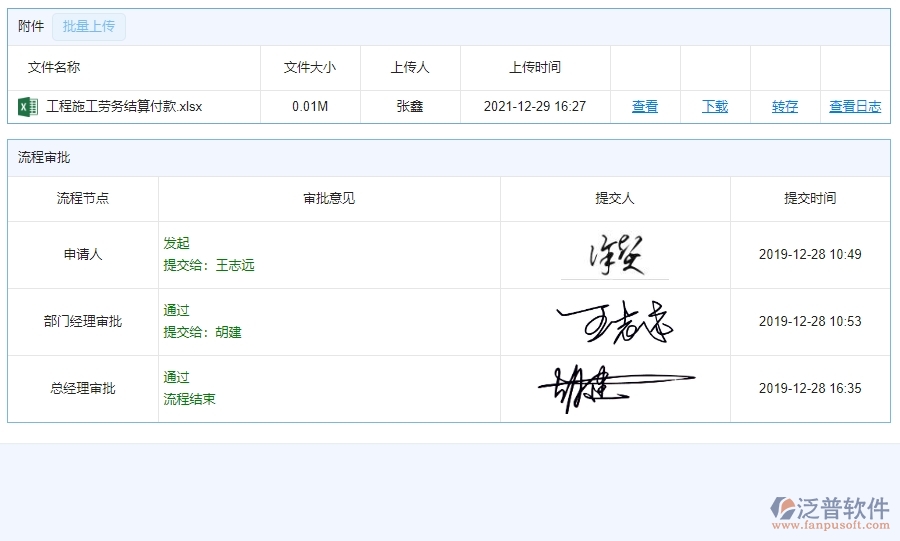Select the file name 工程施工劳务结算付款.xlsx

tap(124, 107)
